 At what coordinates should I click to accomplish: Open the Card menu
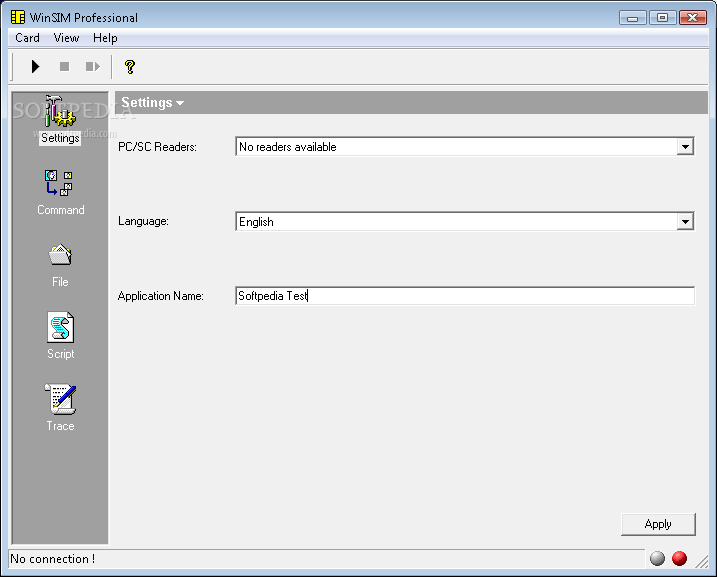27,38
